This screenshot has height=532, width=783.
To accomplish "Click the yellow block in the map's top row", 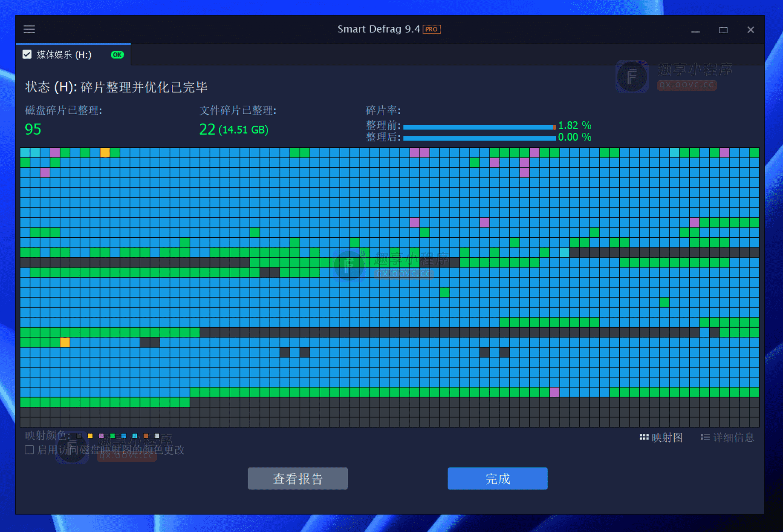I will (x=105, y=152).
